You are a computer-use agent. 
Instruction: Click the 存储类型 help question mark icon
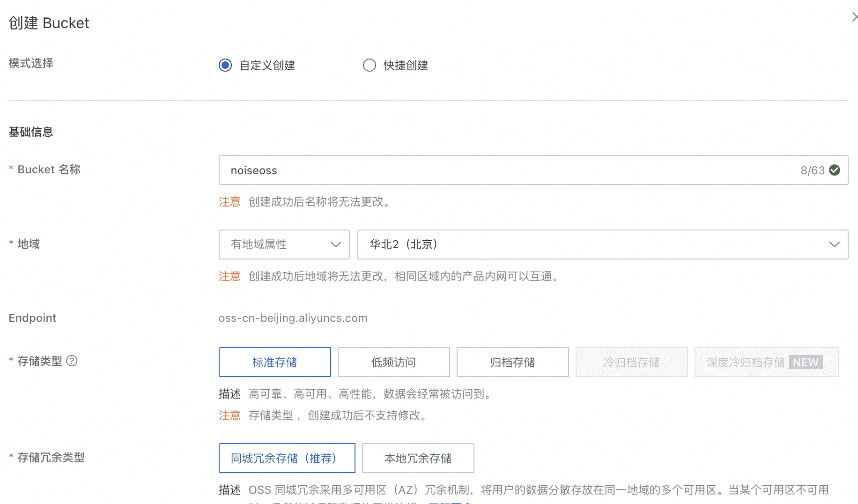pos(72,361)
